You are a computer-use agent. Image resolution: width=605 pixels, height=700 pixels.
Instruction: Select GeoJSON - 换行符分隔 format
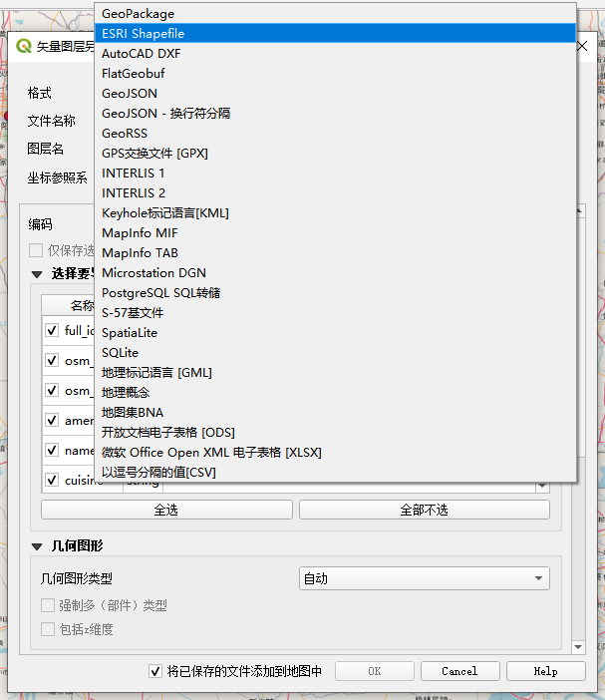[335, 113]
